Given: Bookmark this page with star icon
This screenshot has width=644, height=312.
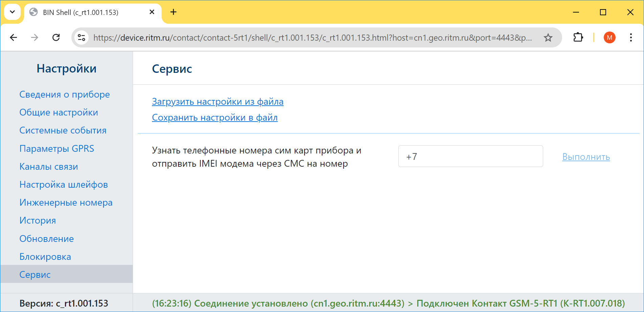Looking at the screenshot, I should (548, 38).
